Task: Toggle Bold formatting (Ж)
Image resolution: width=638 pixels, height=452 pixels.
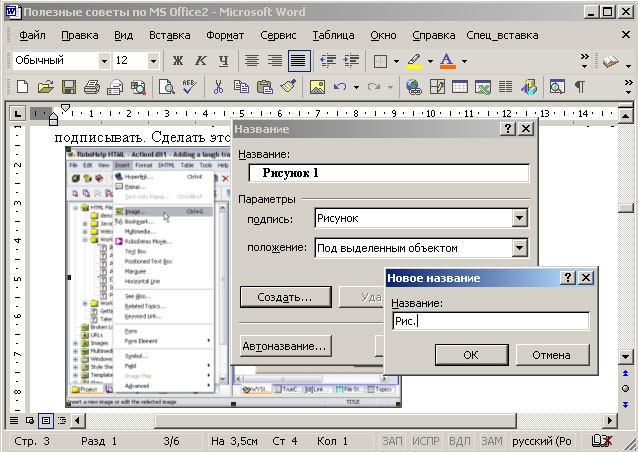Action: pos(178,61)
